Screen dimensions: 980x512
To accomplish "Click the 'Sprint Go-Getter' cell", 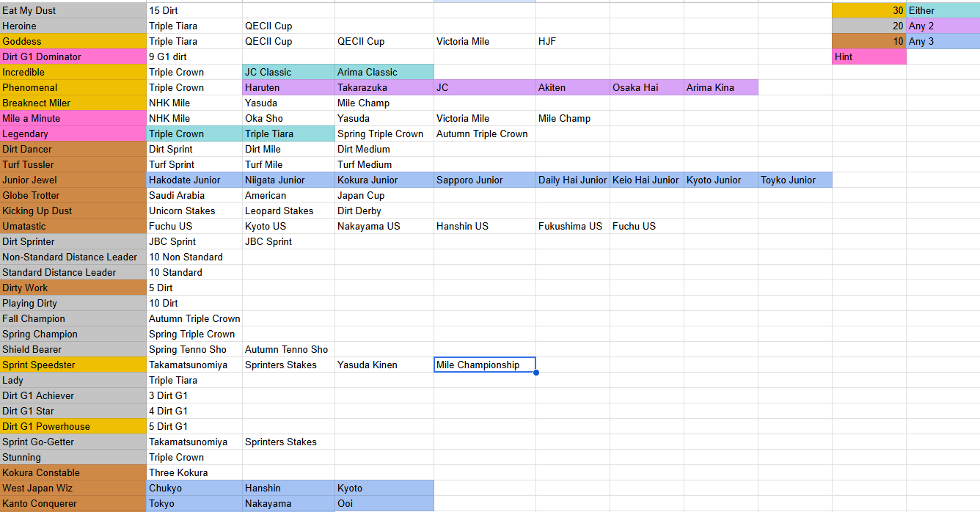I will point(73,442).
